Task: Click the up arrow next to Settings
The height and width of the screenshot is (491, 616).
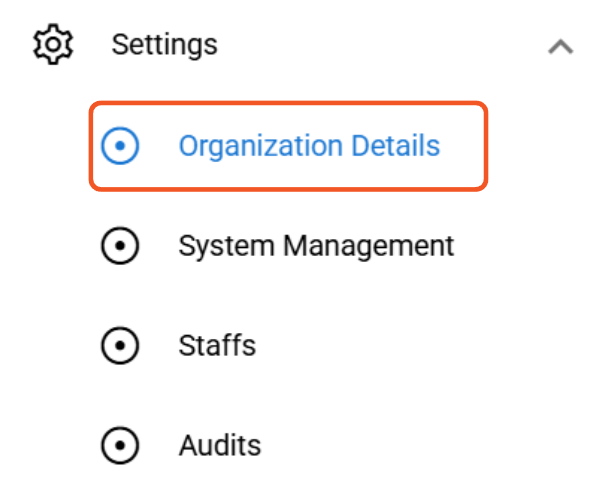Action: pyautogui.click(x=561, y=46)
